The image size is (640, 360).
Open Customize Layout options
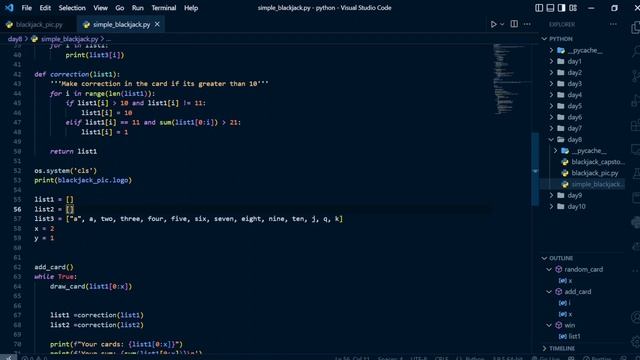tap(573, 8)
